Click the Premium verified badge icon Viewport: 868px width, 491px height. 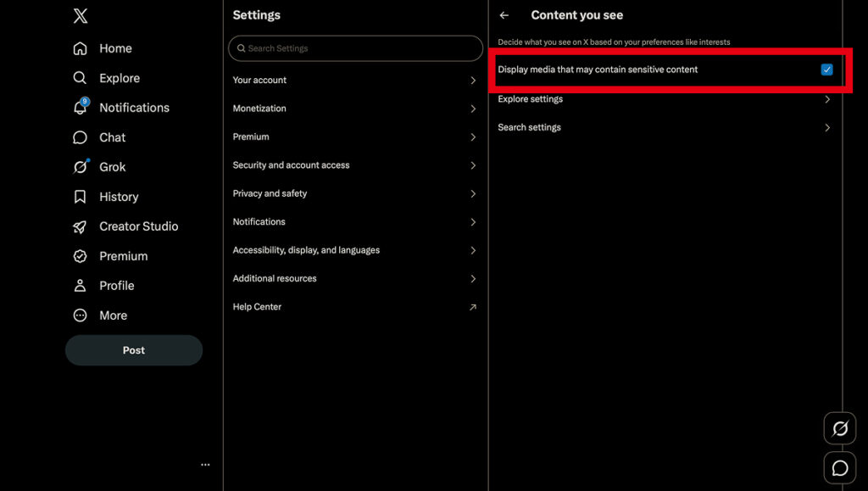[x=81, y=256]
